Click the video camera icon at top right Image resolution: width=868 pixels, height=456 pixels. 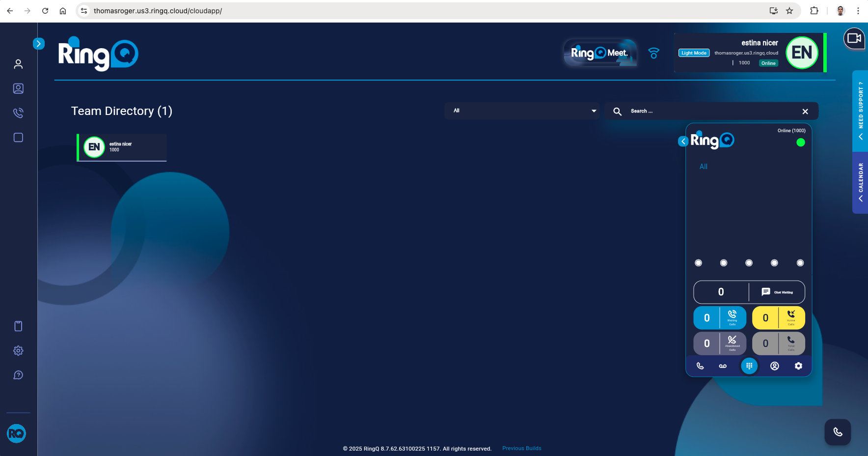coord(854,38)
